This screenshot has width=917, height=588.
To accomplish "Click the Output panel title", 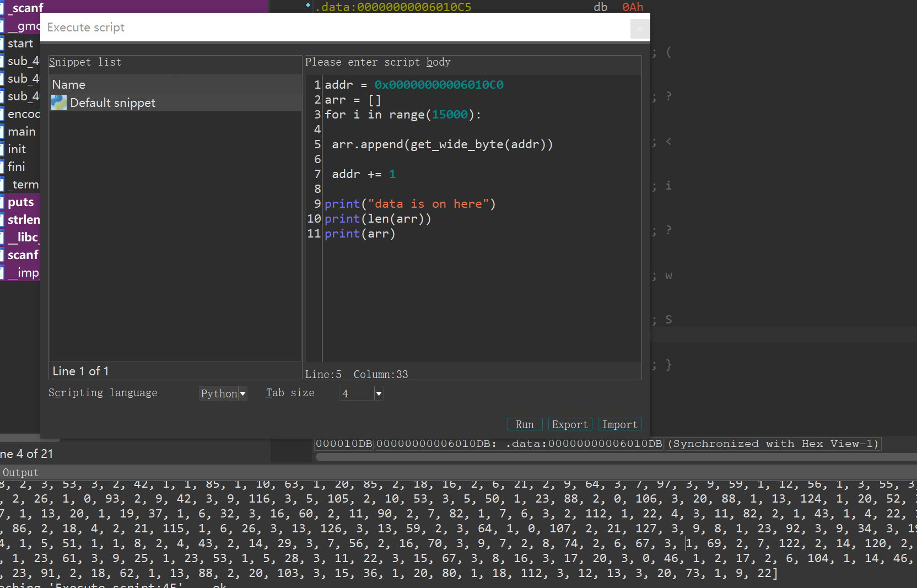I will coord(20,472).
